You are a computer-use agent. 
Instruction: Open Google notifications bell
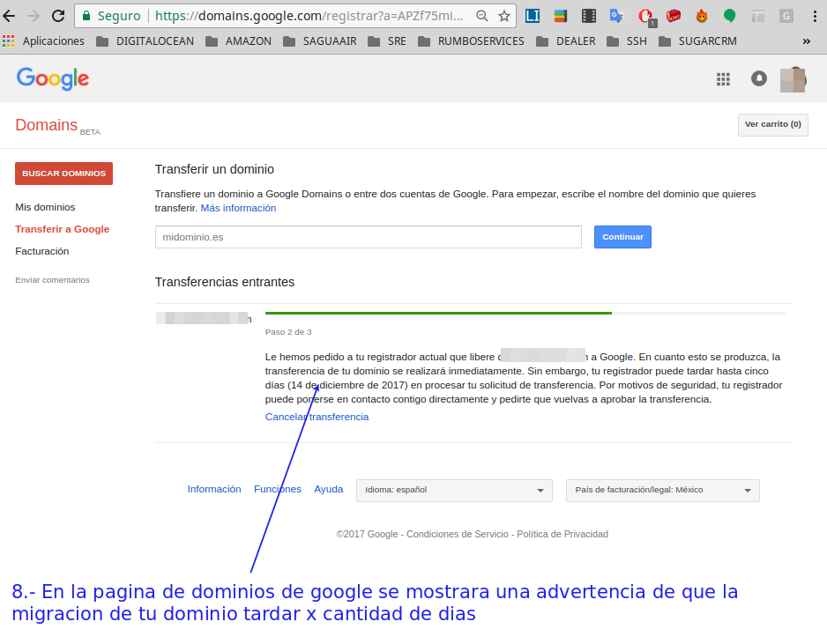pos(758,78)
